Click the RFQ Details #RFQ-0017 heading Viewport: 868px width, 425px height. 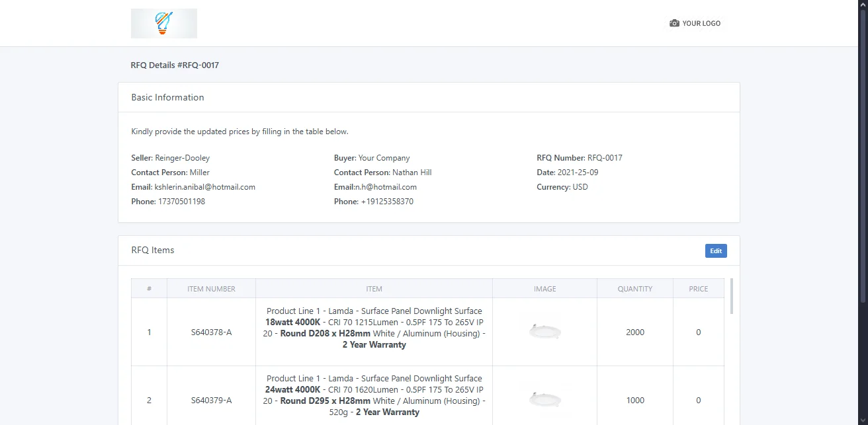click(175, 65)
